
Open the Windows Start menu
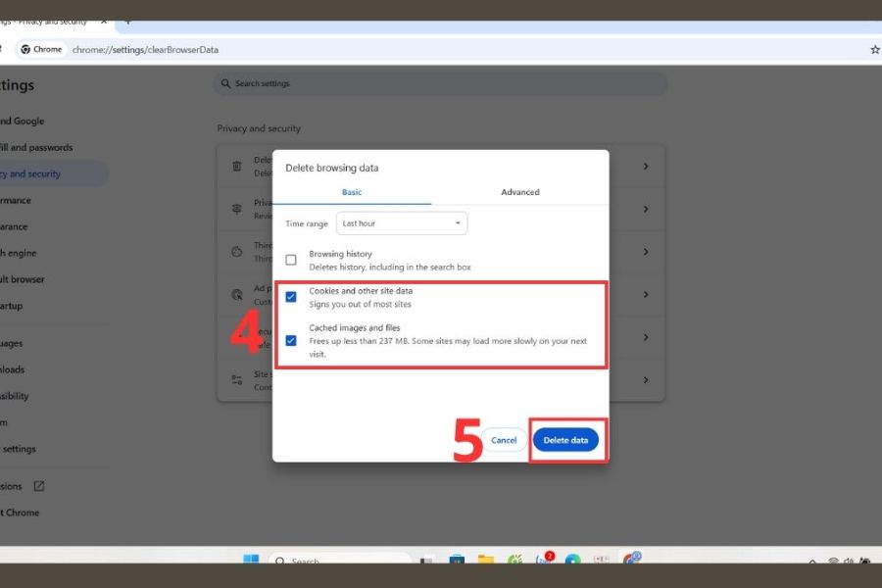251,561
